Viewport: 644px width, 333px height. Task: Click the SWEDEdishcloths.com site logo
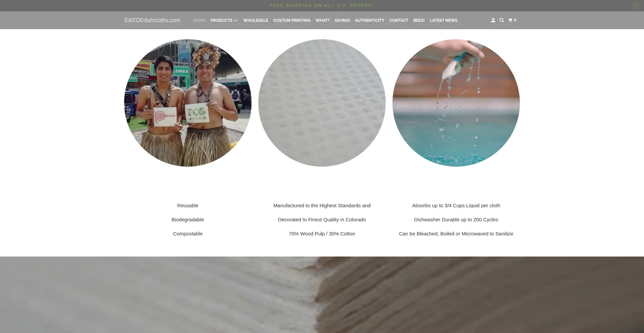(152, 20)
